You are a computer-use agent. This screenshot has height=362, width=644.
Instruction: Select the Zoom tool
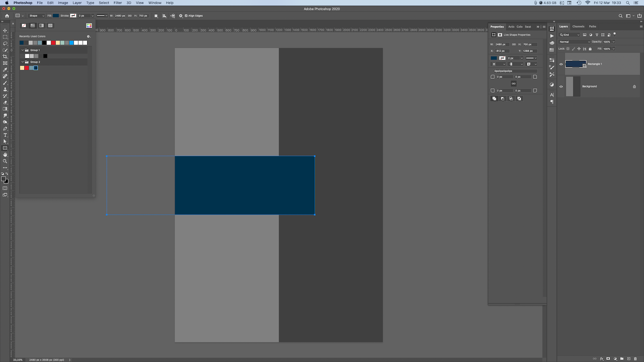[x=5, y=161]
